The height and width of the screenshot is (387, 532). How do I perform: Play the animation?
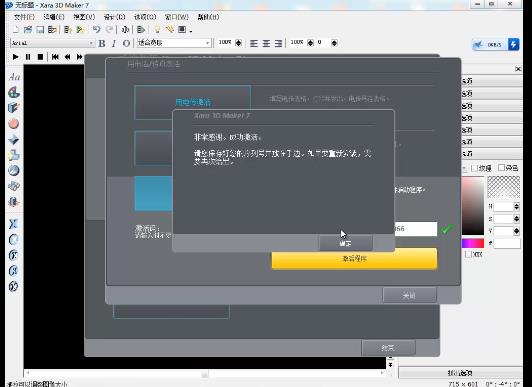coord(15,57)
